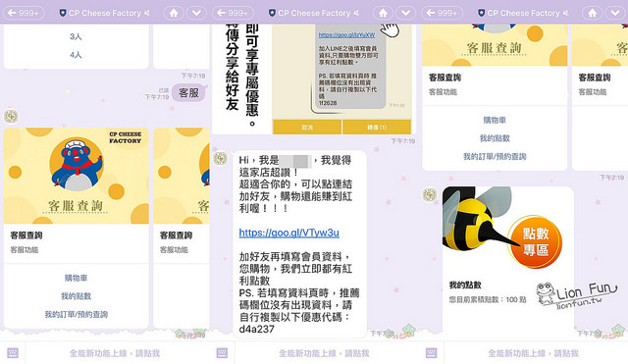Open home icon in chat with 客服 message bubble
Viewport: 628px width, 364px height.
pos(174,13)
